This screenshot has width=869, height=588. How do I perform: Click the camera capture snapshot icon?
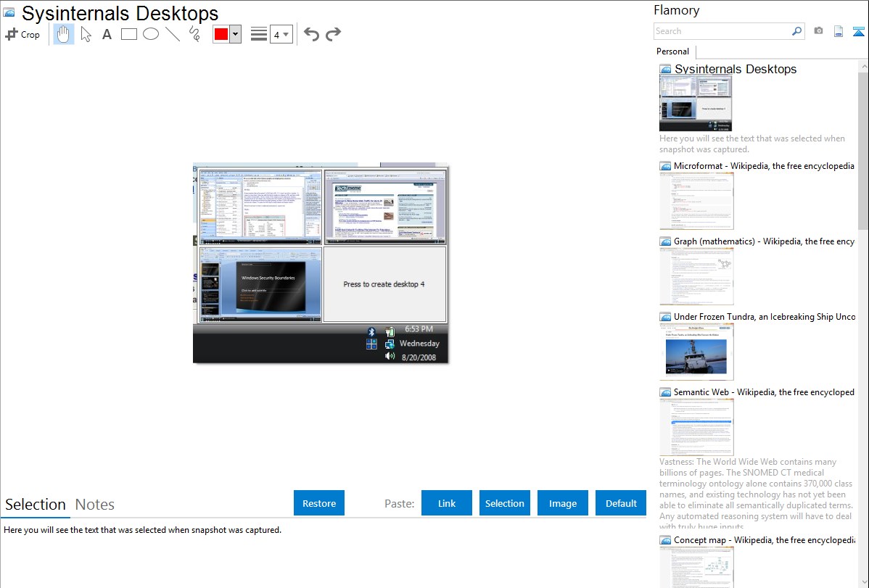(x=818, y=31)
